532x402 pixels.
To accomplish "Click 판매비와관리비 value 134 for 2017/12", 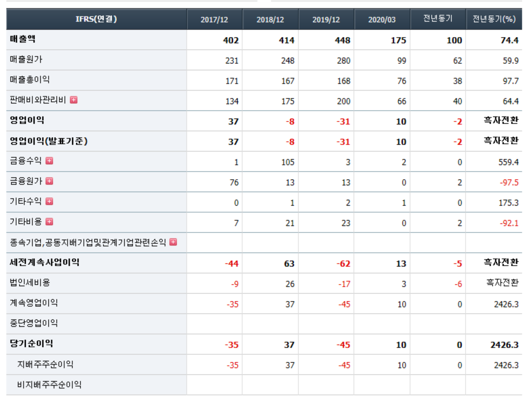I will (232, 102).
